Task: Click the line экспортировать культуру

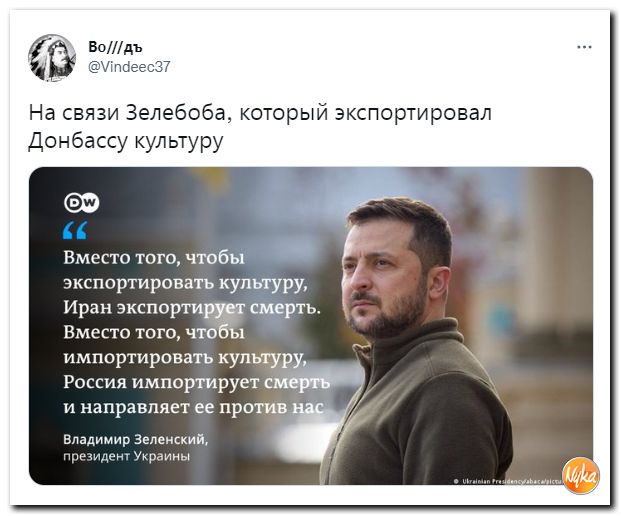Action: (185, 283)
